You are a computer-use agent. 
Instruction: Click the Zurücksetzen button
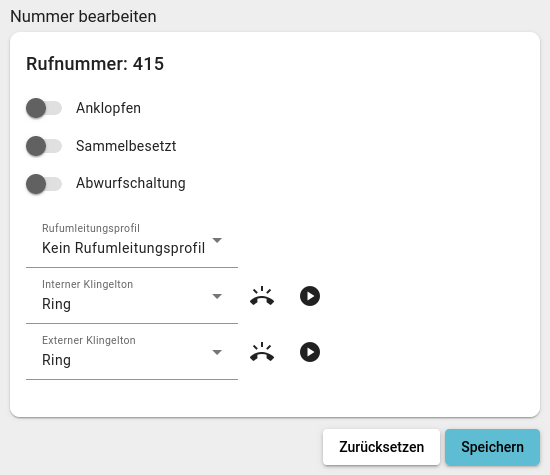click(x=381, y=447)
